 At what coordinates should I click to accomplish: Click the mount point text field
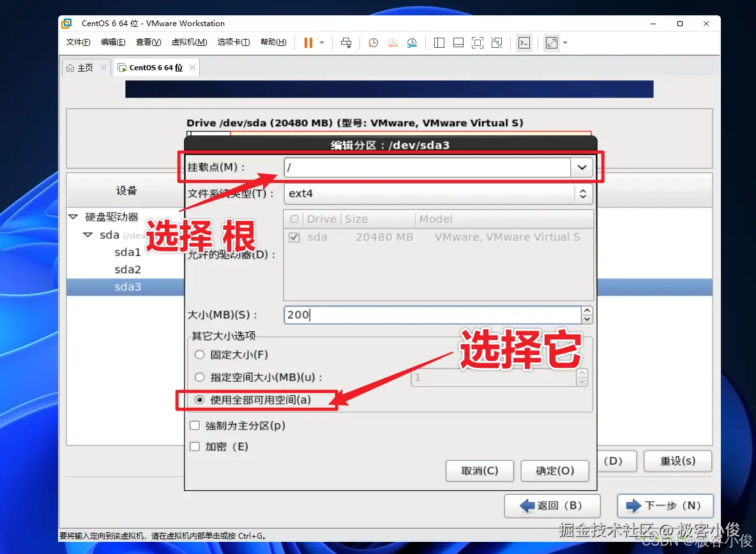[x=427, y=167]
